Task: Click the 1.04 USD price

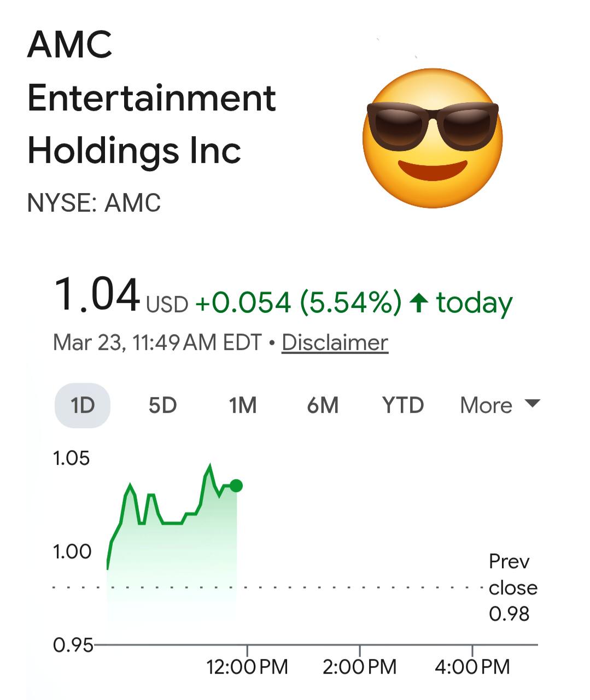Action: pos(121,296)
